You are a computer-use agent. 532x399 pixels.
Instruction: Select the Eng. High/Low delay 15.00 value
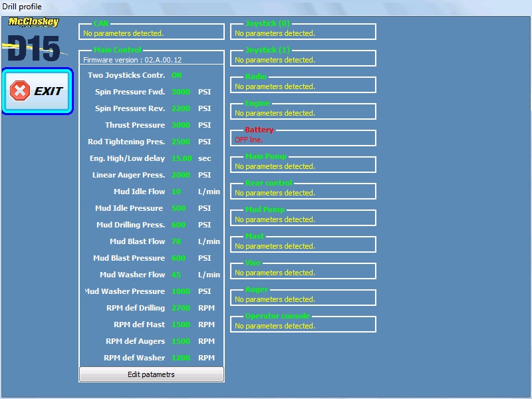pos(182,158)
